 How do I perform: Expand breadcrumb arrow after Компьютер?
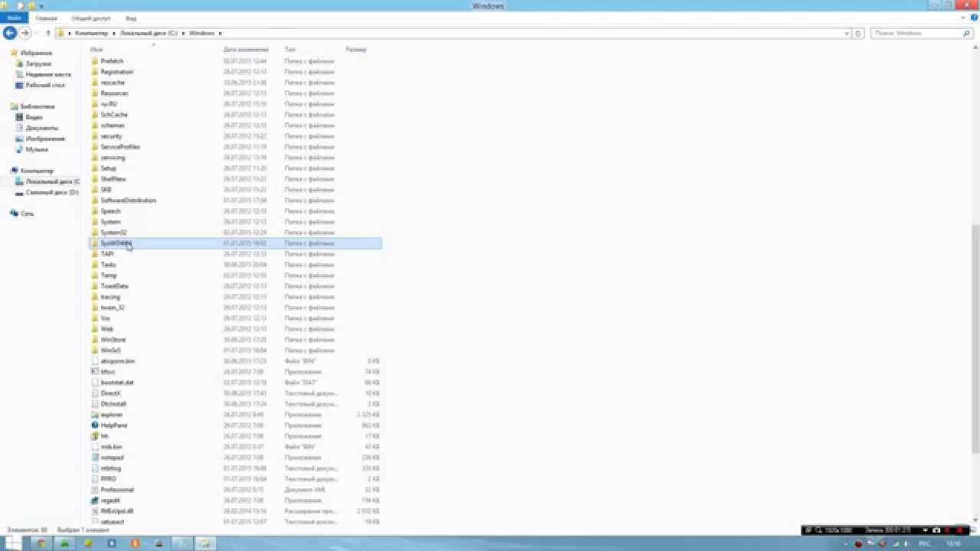coord(113,33)
